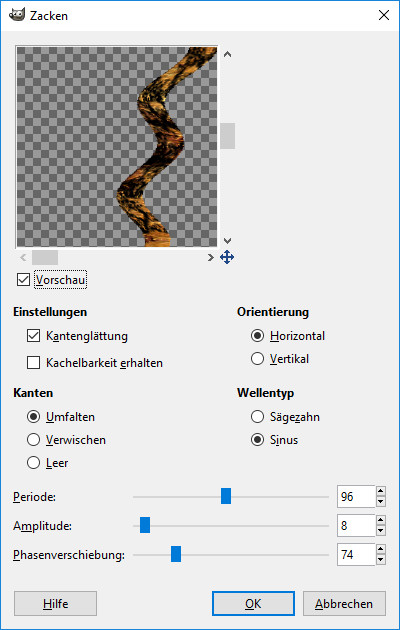The width and height of the screenshot is (400, 630).
Task: Select the Vertikal orientation
Action: 257,358
